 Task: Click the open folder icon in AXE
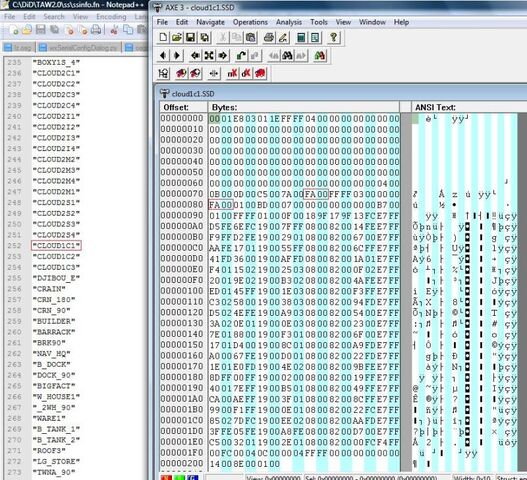pyautogui.click(x=177, y=37)
